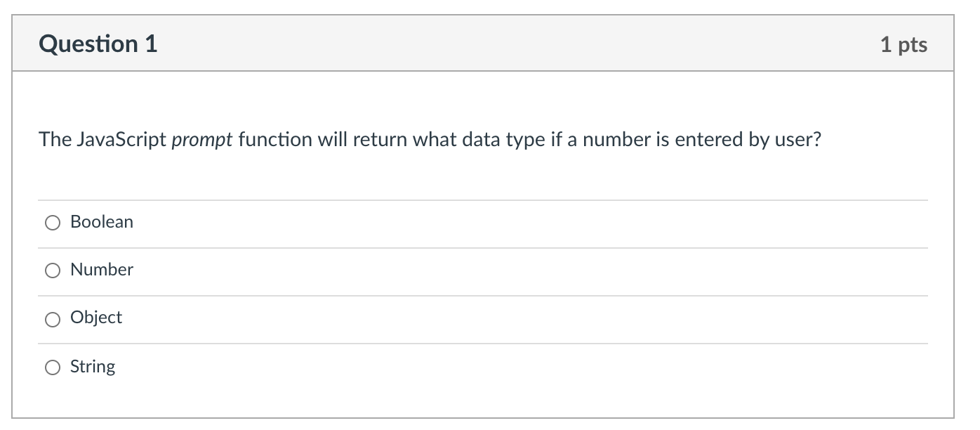
Task: Click the Number answer row
Action: click(x=421, y=270)
